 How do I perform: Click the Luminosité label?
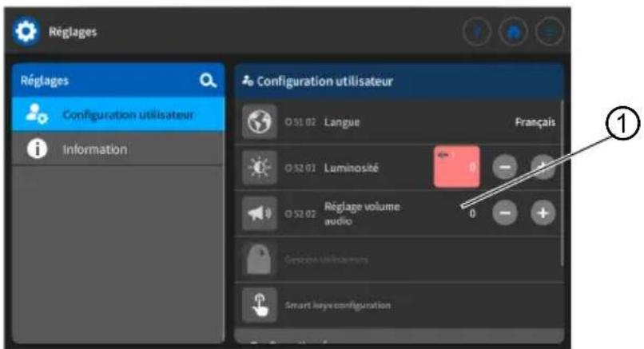pos(351,168)
